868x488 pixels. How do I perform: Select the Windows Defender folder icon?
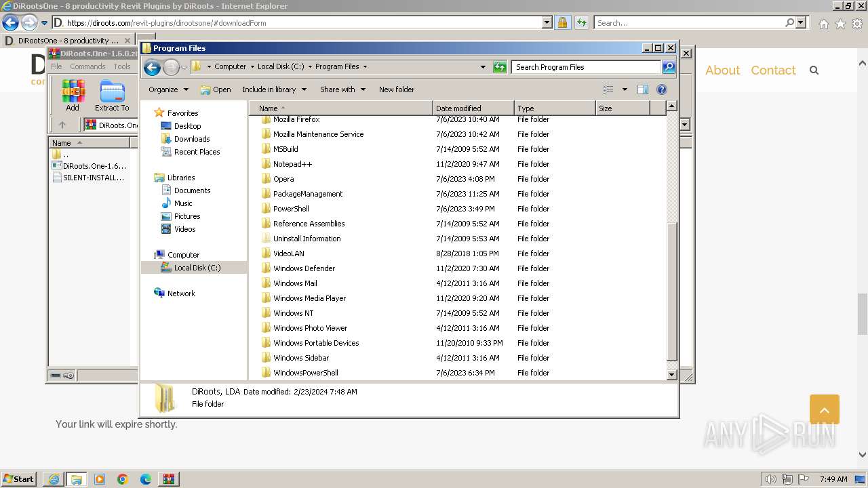click(x=266, y=268)
